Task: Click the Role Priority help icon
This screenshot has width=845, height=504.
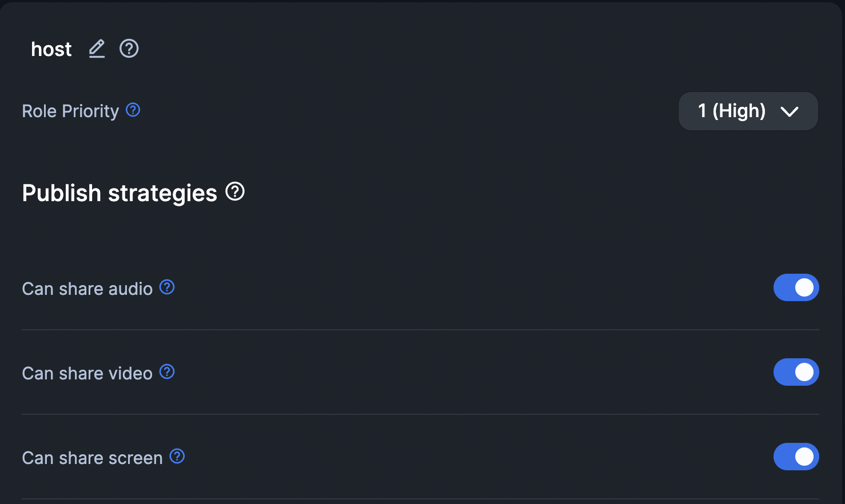Action: [x=133, y=110]
